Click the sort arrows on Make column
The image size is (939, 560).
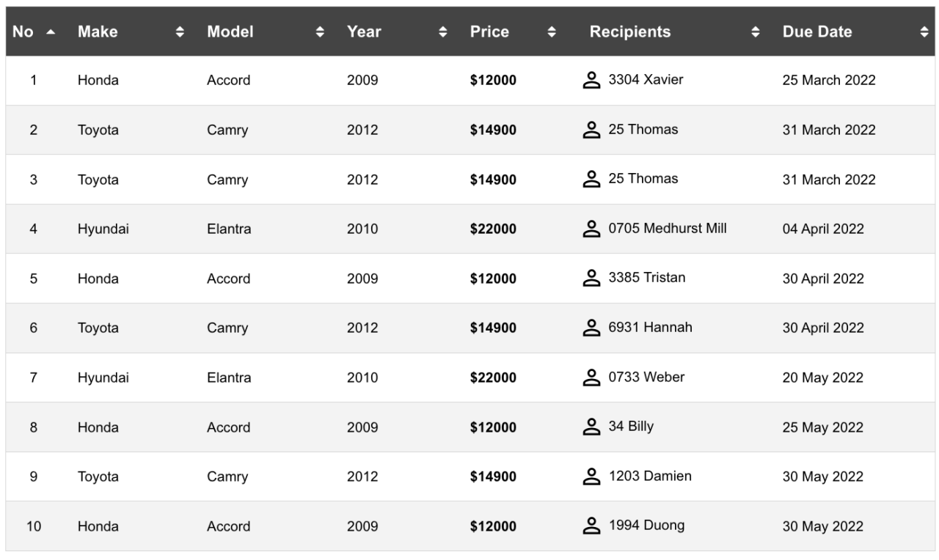pyautogui.click(x=180, y=32)
